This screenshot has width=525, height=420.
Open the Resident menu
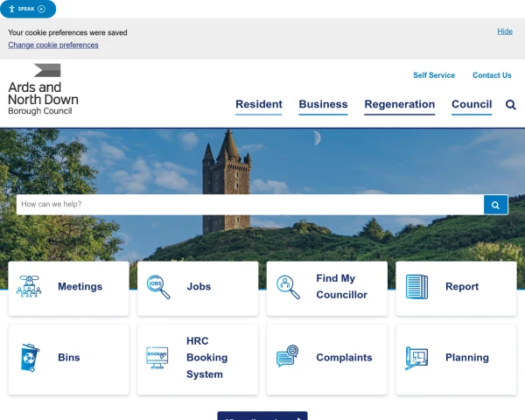pos(259,104)
